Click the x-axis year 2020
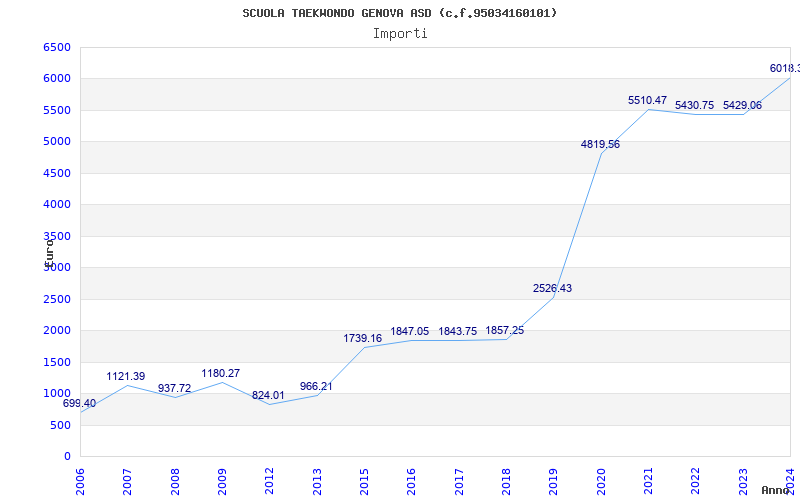800x500 pixels. pos(601,482)
